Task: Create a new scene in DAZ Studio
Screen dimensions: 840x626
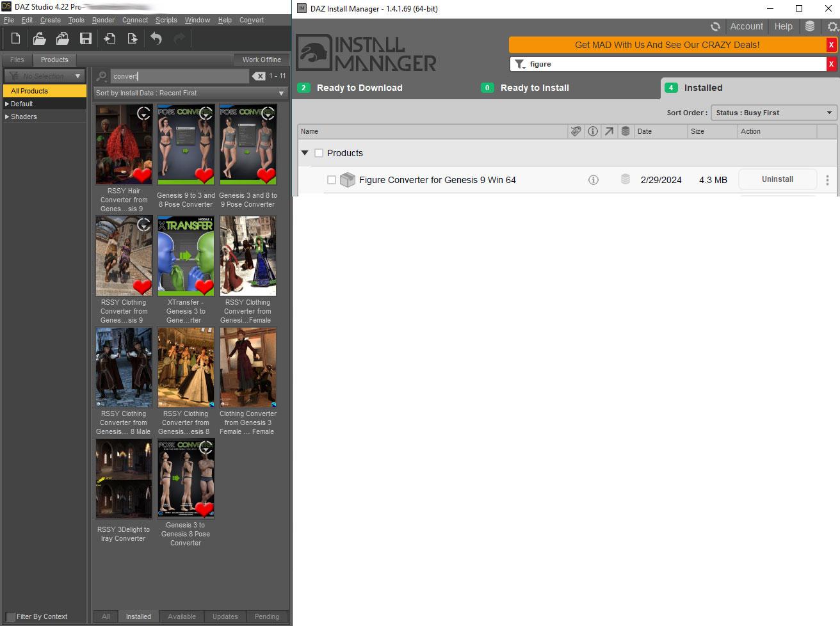Action: [15, 39]
